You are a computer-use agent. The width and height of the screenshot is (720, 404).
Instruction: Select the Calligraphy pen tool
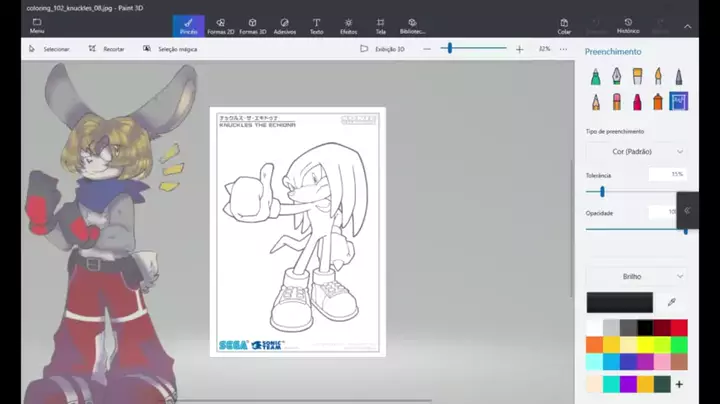tap(616, 77)
